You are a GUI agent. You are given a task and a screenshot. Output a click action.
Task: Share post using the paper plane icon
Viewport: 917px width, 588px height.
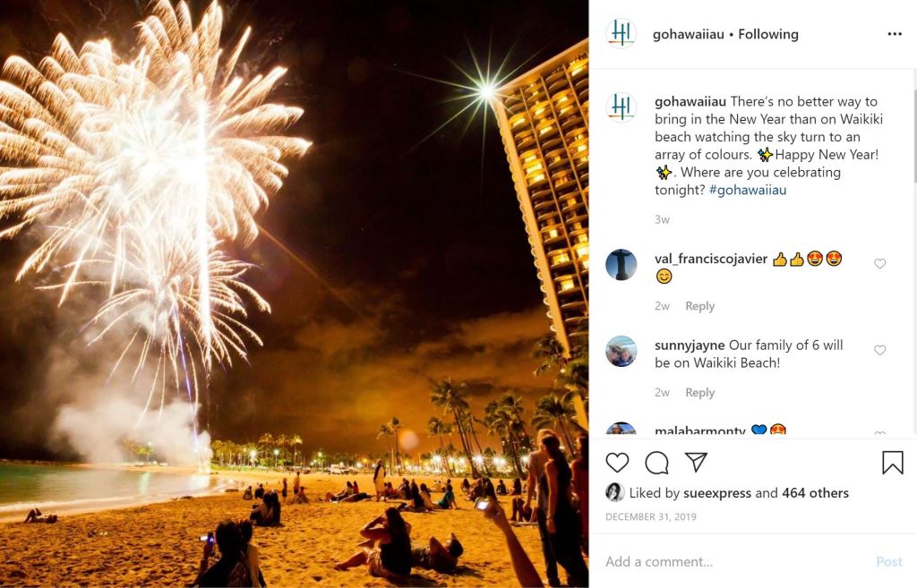696,462
